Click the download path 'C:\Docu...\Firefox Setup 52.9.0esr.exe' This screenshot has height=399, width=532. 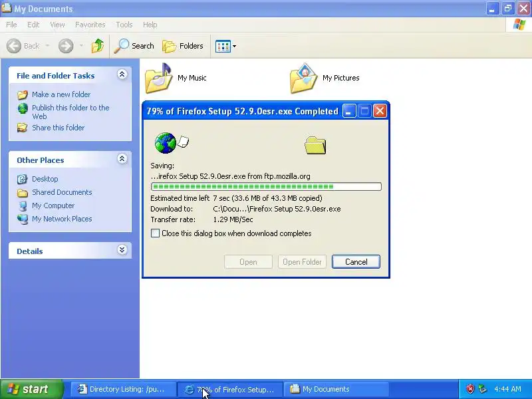pos(277,209)
